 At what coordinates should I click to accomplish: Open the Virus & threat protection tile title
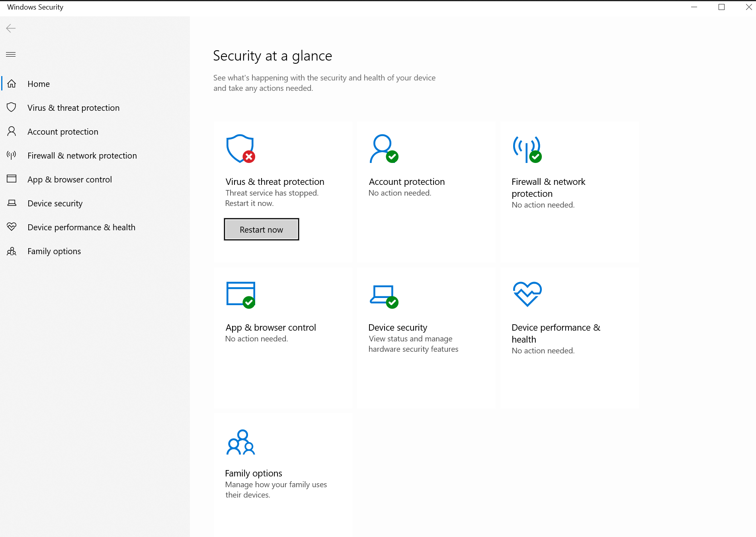coord(275,182)
